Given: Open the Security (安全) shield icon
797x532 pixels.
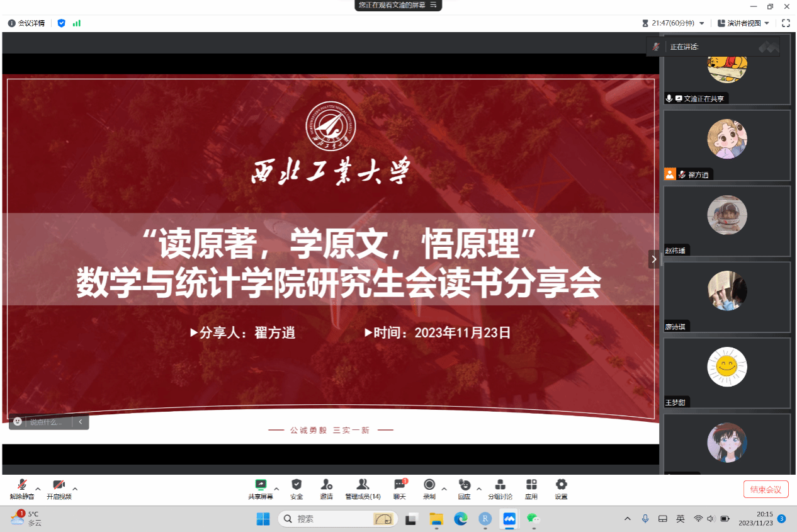Looking at the screenshot, I should click(297, 485).
